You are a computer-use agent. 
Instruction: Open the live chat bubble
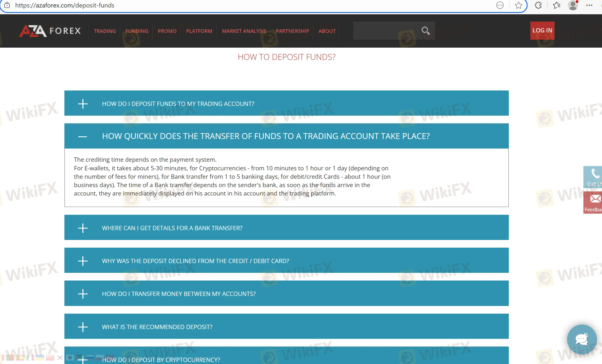click(x=582, y=339)
